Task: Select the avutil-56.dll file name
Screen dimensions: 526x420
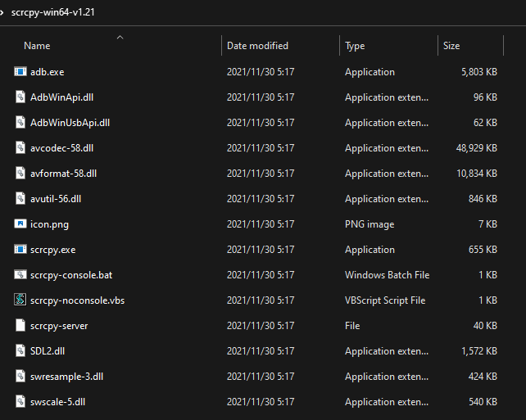Action: pyautogui.click(x=56, y=199)
